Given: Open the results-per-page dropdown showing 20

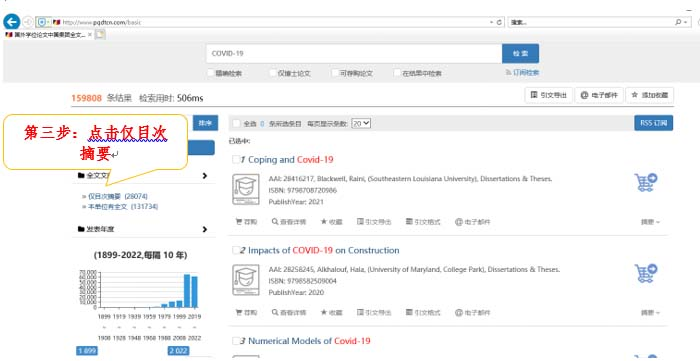Looking at the screenshot, I should 361,124.
